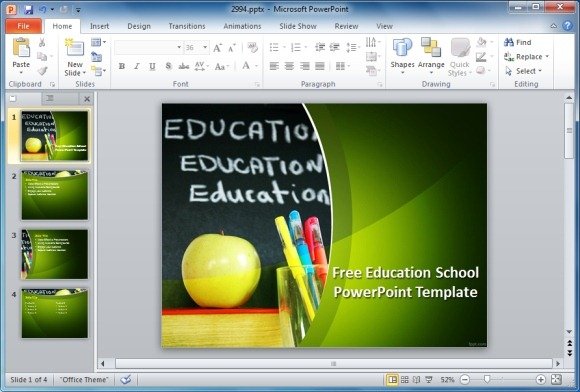Switch to the Design ribbon tab
This screenshot has height=392, width=580.
[x=139, y=26]
